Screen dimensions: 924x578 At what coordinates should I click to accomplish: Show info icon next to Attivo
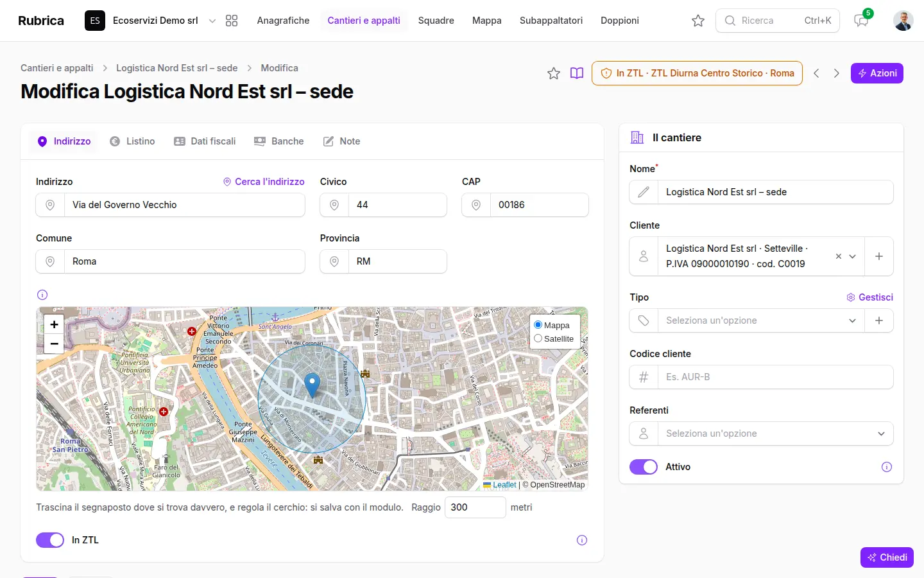[887, 467]
